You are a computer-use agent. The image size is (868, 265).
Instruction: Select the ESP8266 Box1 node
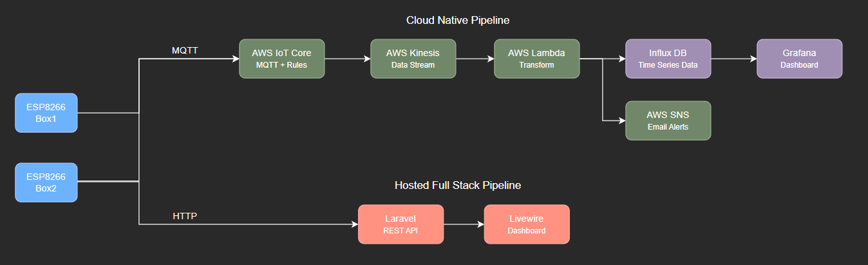pos(46,113)
